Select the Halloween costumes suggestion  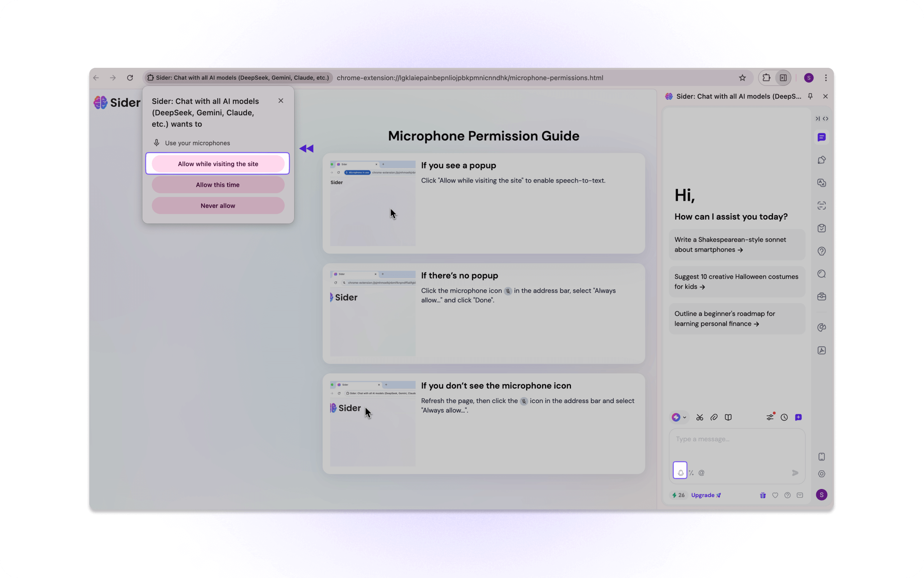(737, 282)
